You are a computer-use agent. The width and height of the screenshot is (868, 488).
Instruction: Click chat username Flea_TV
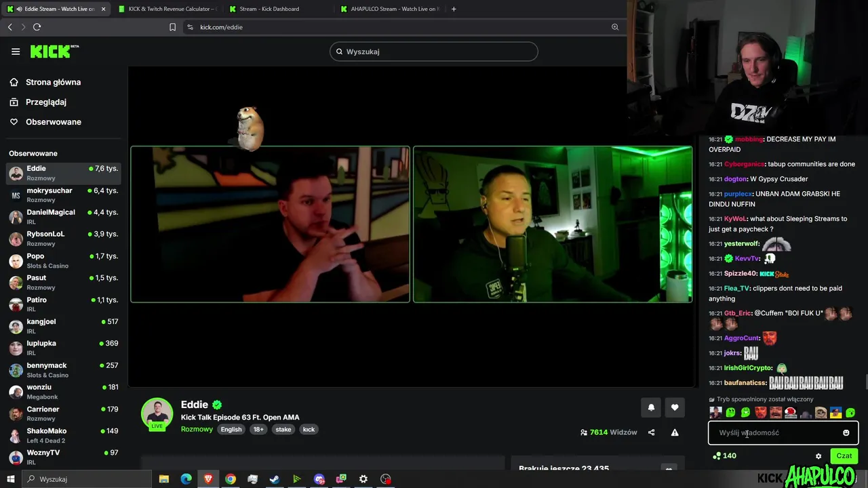[x=736, y=288]
